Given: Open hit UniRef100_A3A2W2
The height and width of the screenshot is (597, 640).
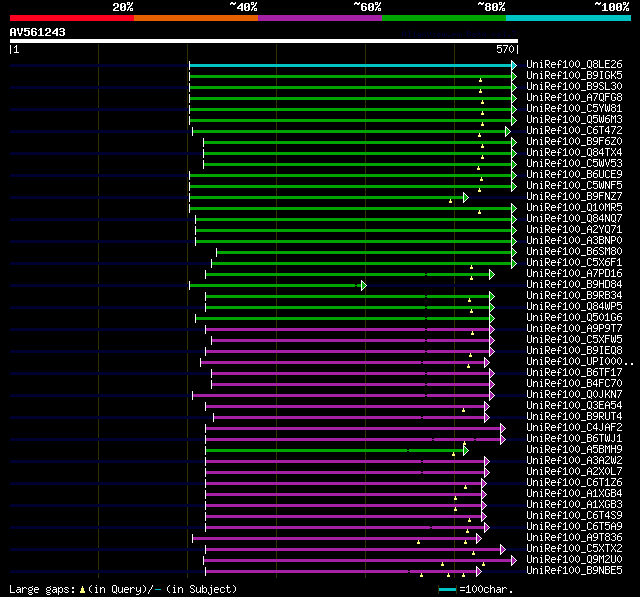Looking at the screenshot, I should [574, 461].
